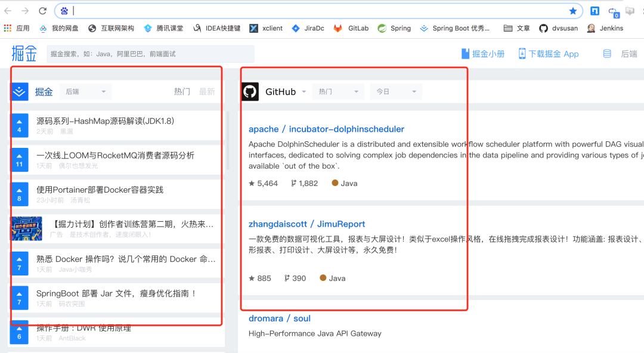Reload the page with refresh icon
The width and height of the screenshot is (644, 353).
tap(43, 11)
